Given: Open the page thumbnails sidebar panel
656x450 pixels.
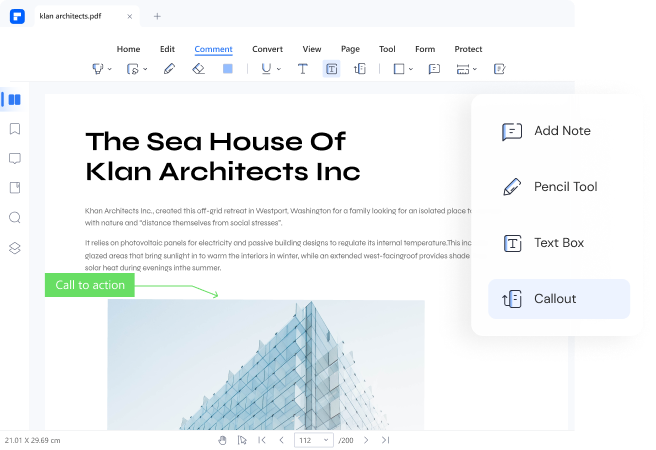Looking at the screenshot, I should pos(15,100).
